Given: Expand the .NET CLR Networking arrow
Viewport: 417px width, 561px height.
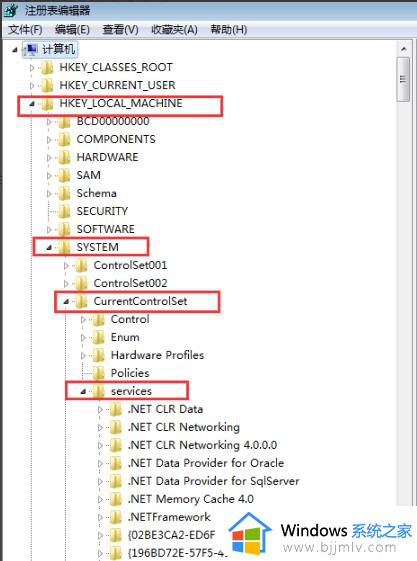Looking at the screenshot, I should point(100,428).
